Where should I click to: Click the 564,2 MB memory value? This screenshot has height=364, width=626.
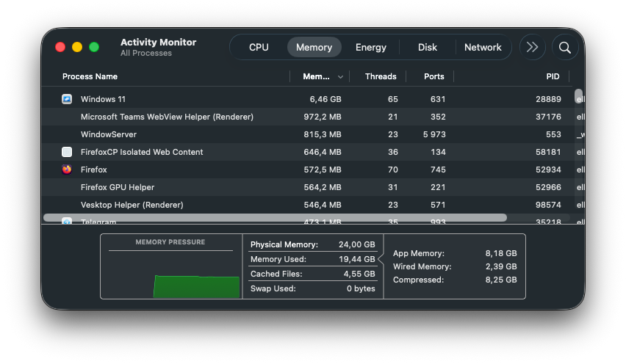coord(323,187)
